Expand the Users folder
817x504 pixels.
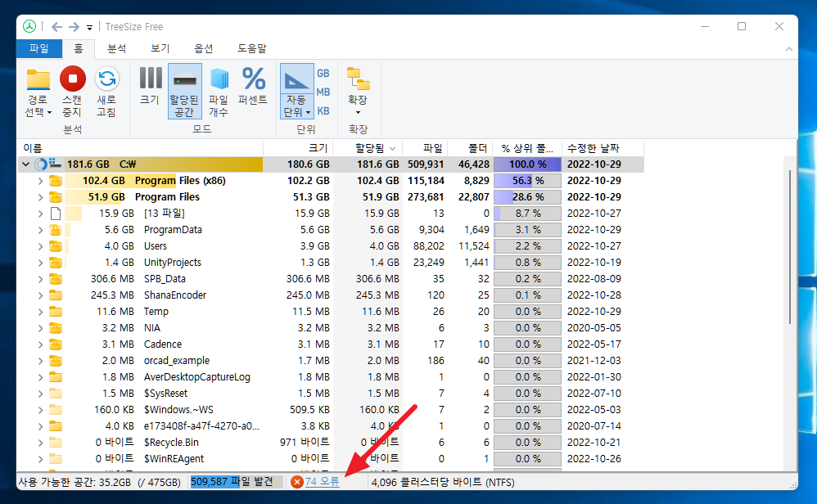click(41, 246)
